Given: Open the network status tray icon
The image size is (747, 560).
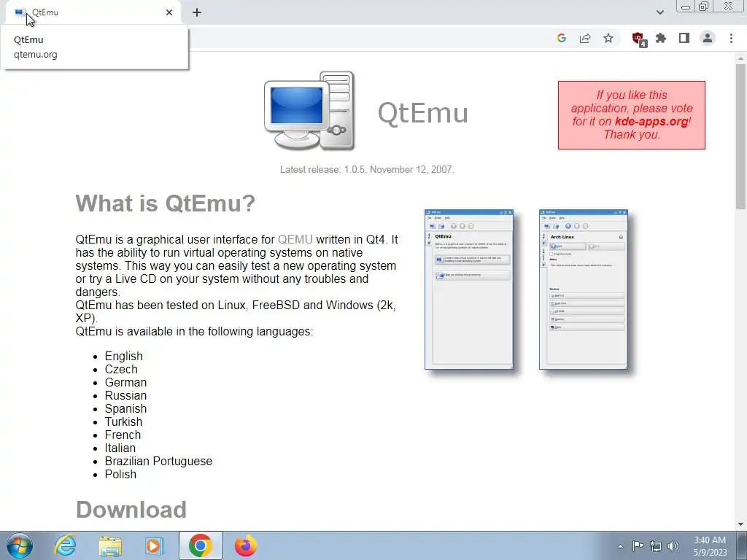Looking at the screenshot, I should coord(656,546).
